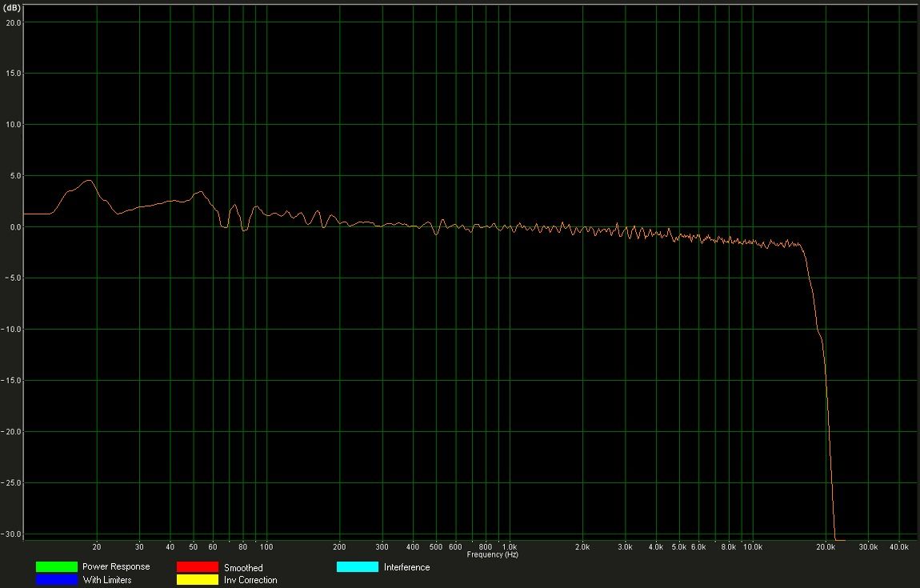Click the green Power Response swatch
The image size is (920, 588).
click(x=56, y=567)
